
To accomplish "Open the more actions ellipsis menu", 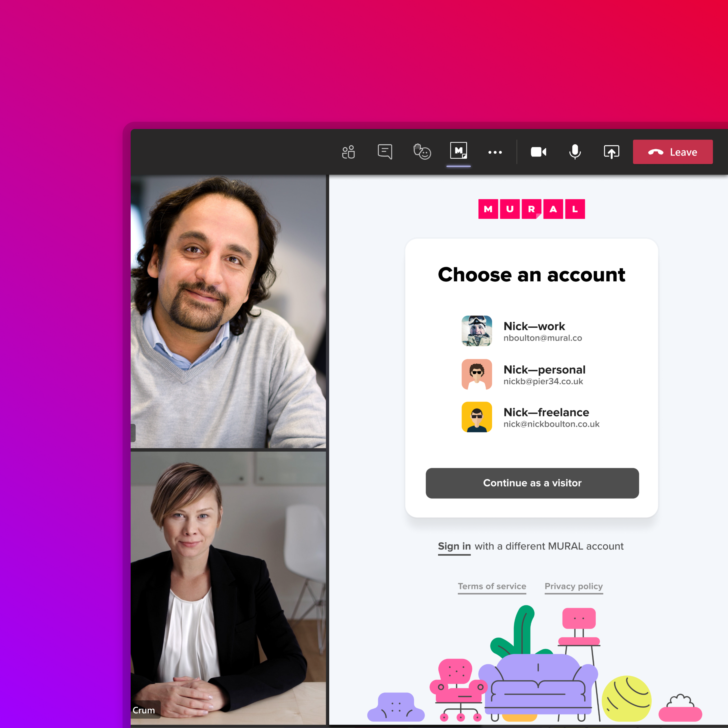I will [x=495, y=152].
